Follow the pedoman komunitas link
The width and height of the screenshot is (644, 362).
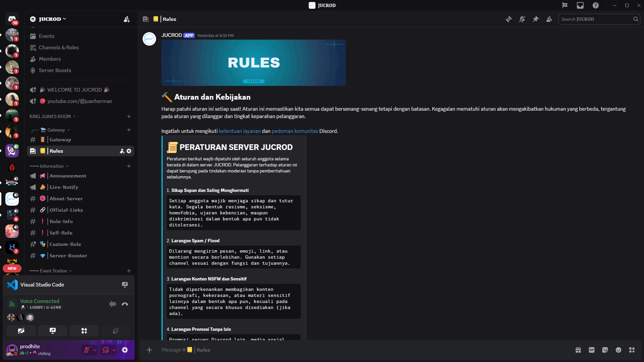point(295,131)
